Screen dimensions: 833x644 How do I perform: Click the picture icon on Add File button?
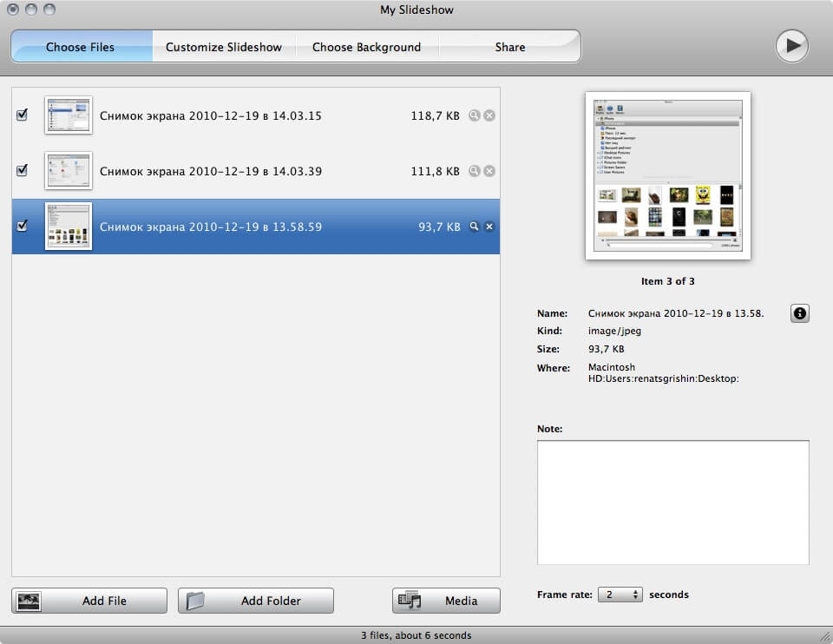pyautogui.click(x=31, y=600)
